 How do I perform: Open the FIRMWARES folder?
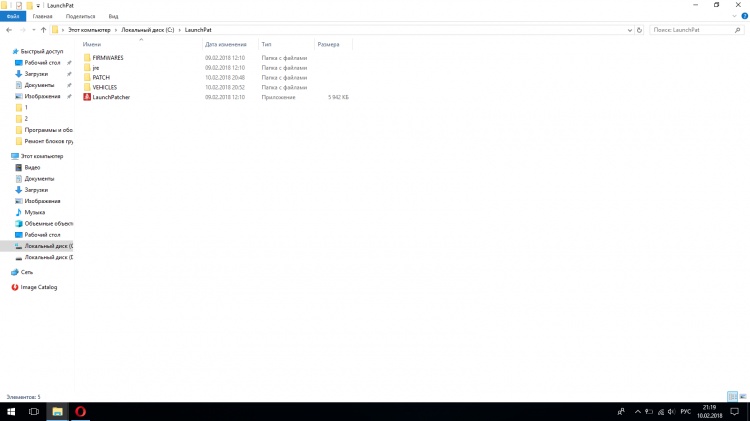point(107,58)
